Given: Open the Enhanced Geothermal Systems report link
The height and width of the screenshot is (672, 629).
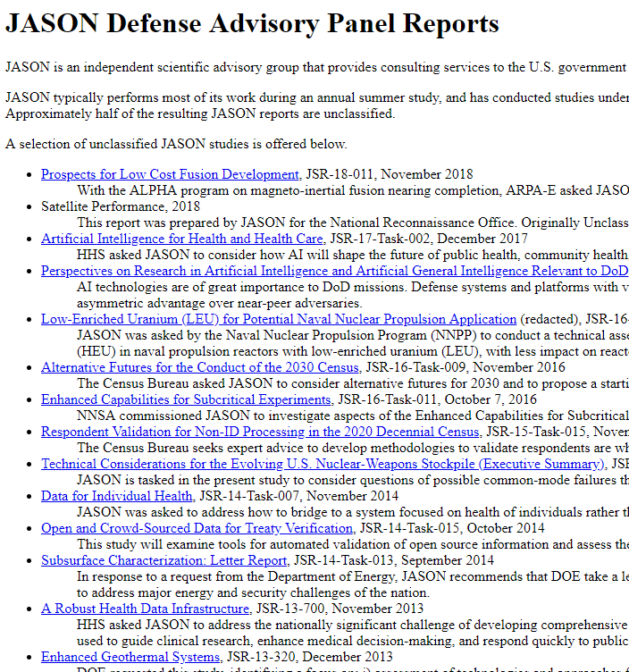Looking at the screenshot, I should (130, 657).
